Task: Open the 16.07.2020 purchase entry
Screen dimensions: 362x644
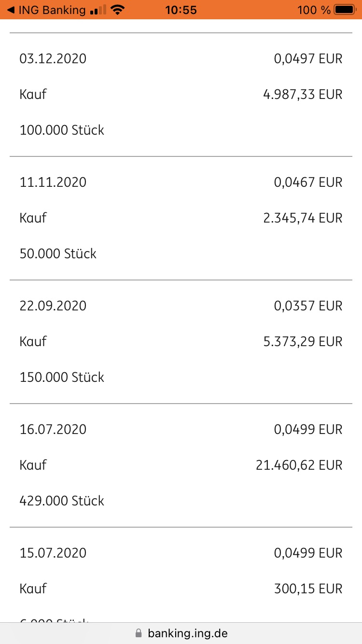Action: (x=181, y=465)
